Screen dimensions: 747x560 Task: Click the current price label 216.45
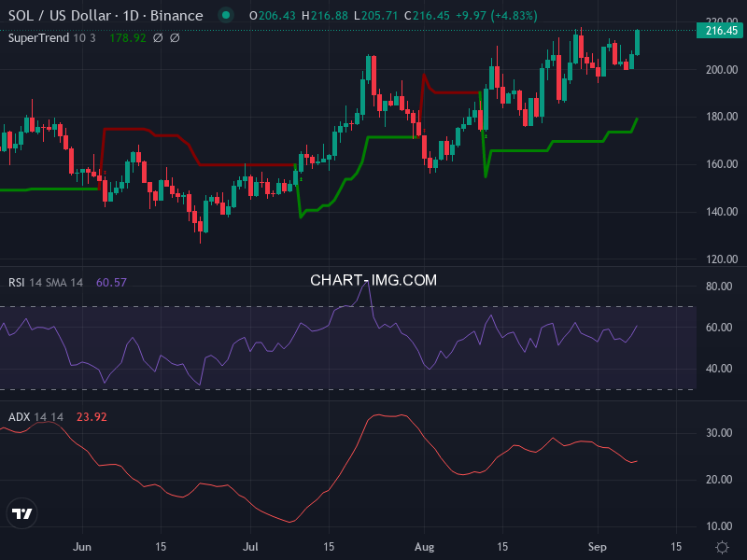tap(721, 31)
